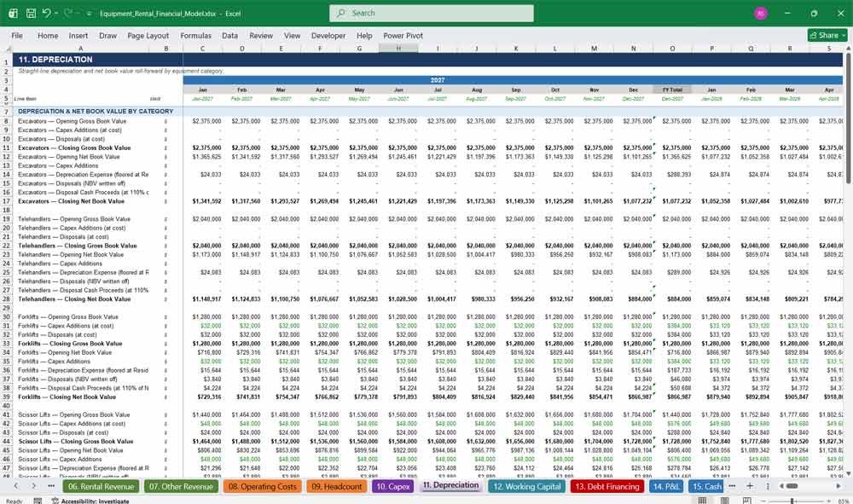853x504 pixels.
Task: Switch to '06. Rental Revenue' sheet tab
Action: (101, 487)
